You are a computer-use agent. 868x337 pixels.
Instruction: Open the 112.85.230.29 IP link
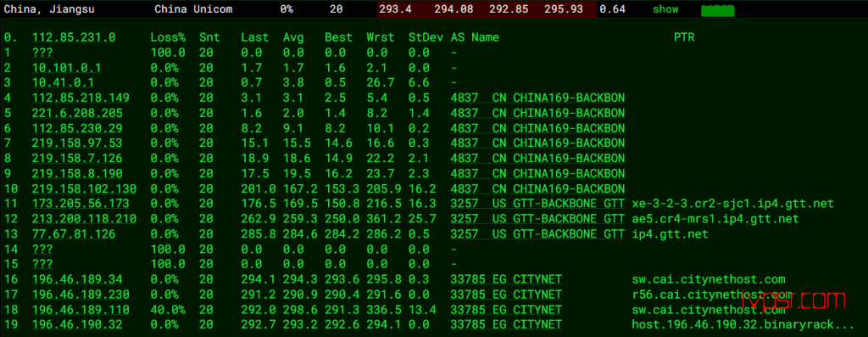(77, 128)
